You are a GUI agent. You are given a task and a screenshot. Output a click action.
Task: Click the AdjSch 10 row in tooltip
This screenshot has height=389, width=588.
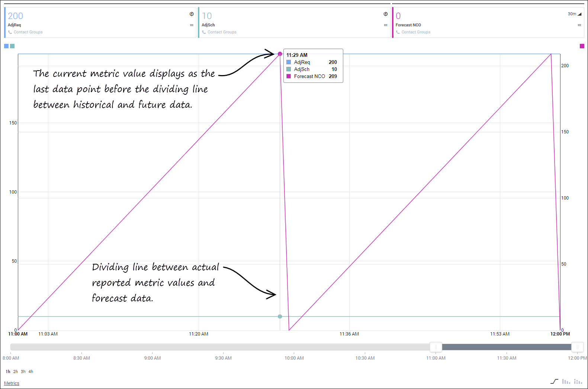[312, 69]
